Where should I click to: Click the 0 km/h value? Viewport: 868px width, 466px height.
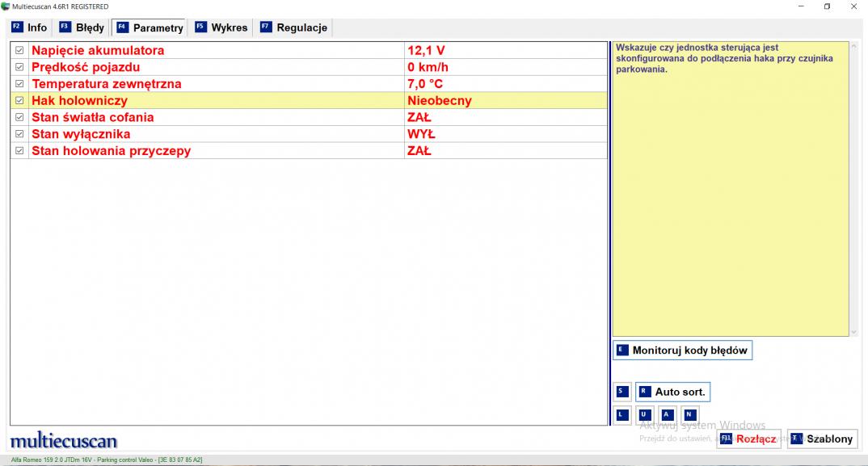(428, 67)
